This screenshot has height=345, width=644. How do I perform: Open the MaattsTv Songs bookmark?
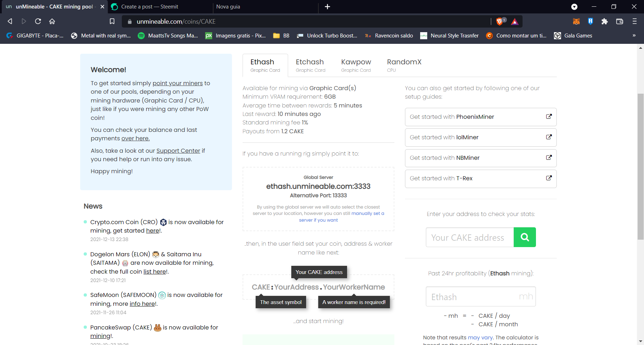tap(168, 36)
